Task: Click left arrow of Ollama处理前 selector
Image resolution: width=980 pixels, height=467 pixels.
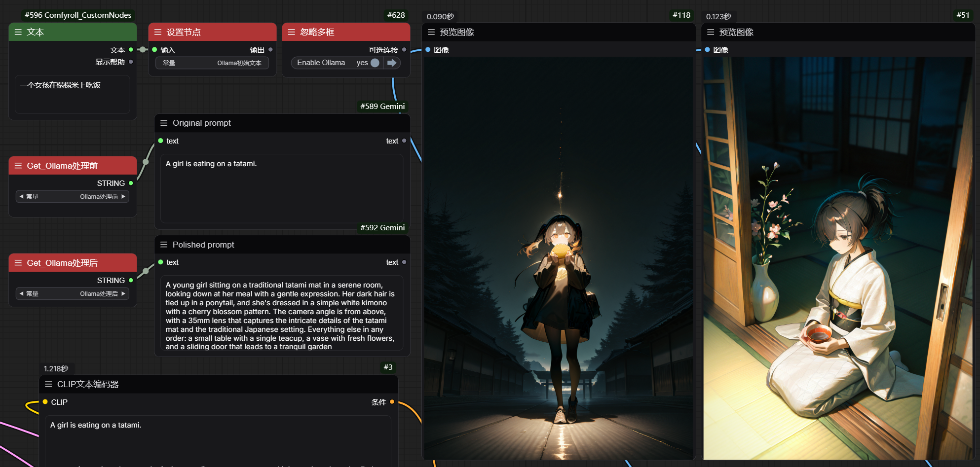Action: 21,196
